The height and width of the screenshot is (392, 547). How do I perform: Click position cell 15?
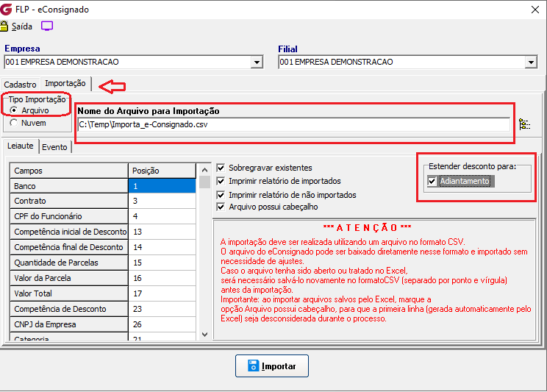162,263
